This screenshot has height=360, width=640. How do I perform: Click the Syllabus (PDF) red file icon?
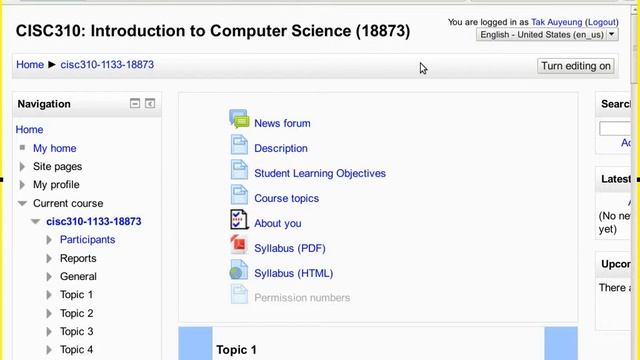[239, 244]
